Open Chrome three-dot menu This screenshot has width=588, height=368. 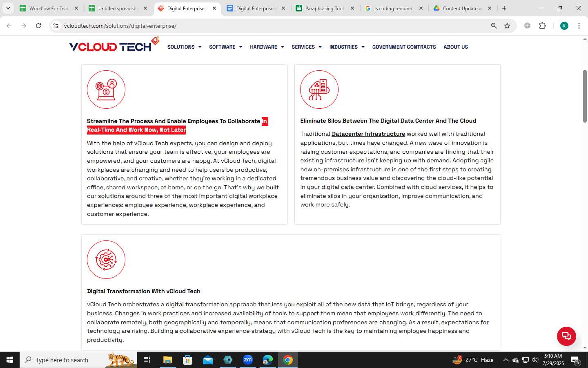point(579,26)
